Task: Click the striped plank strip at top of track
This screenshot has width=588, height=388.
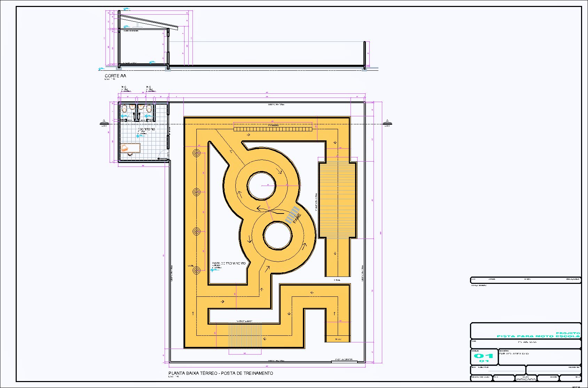Action: [273, 129]
